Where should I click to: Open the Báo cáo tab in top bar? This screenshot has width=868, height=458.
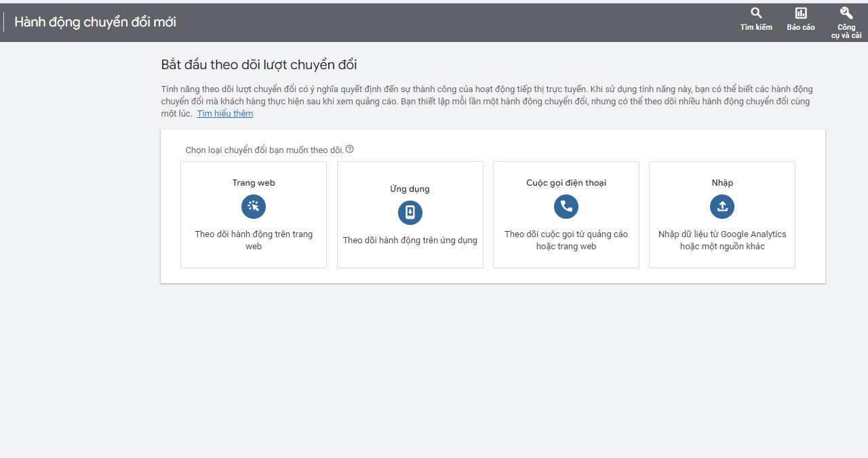801,19
